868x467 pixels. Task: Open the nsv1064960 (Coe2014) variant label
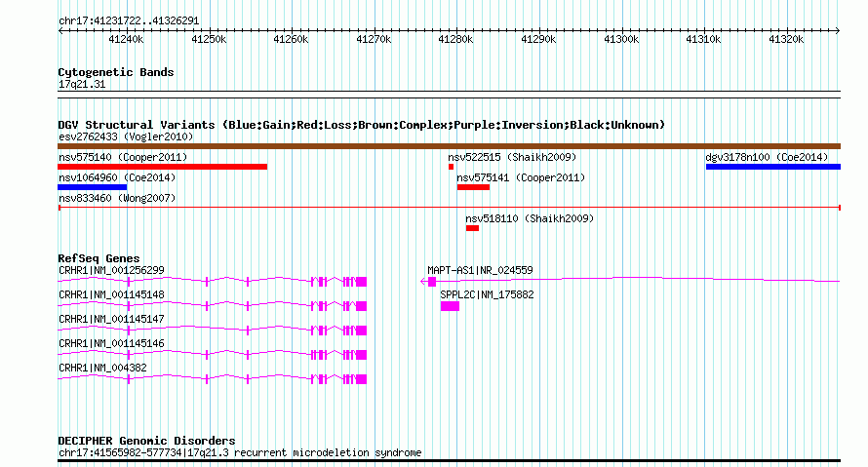pyautogui.click(x=117, y=177)
